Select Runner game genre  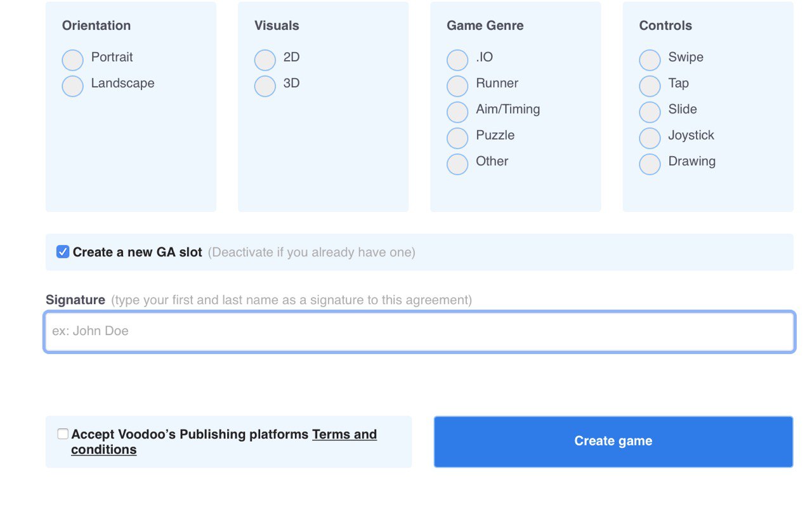pos(457,86)
